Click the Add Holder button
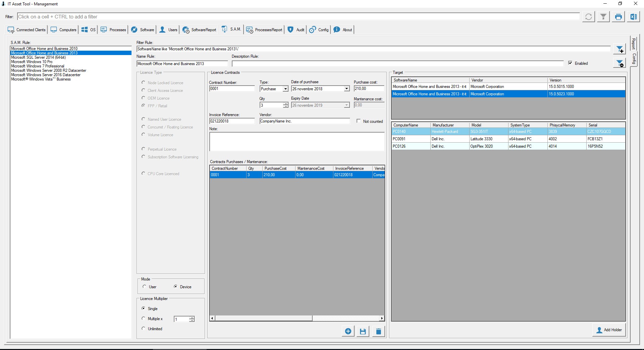Image resolution: width=644 pixels, height=350 pixels. click(609, 330)
